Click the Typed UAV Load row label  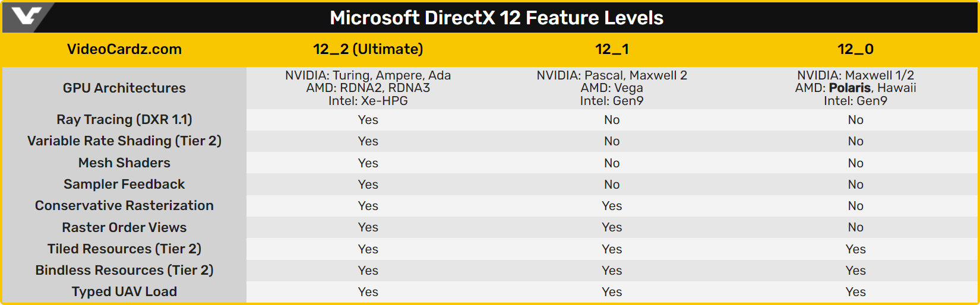pyautogui.click(x=124, y=291)
